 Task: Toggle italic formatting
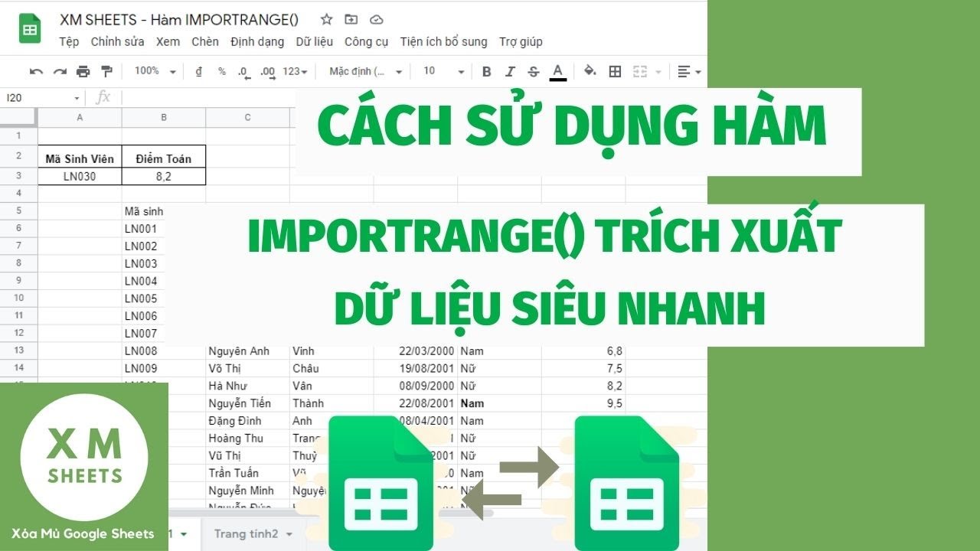(x=510, y=71)
